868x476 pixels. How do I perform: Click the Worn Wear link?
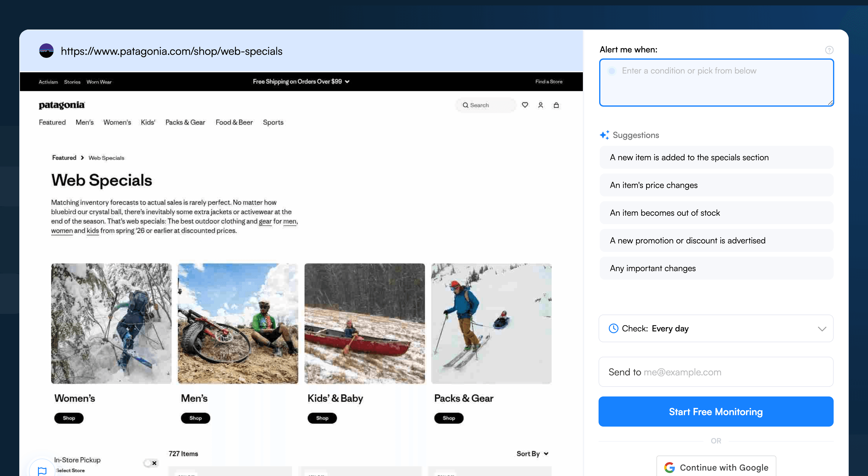click(x=99, y=82)
